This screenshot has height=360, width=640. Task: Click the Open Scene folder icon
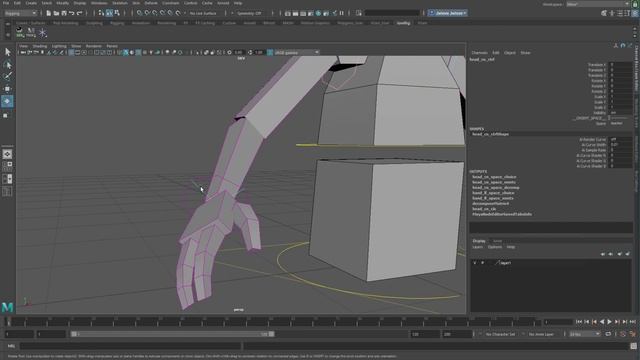click(56, 13)
